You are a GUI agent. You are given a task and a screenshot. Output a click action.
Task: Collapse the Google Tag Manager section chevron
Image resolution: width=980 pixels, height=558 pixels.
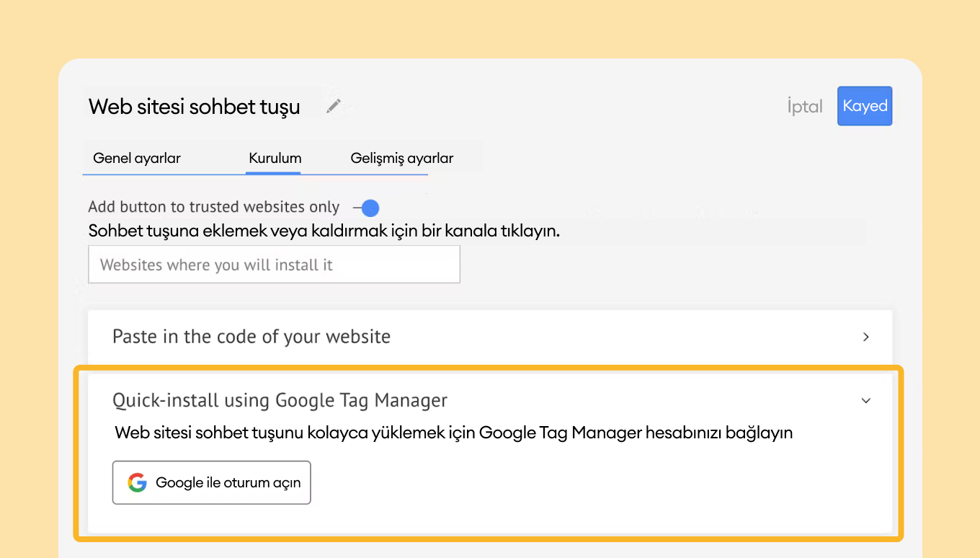click(x=866, y=401)
